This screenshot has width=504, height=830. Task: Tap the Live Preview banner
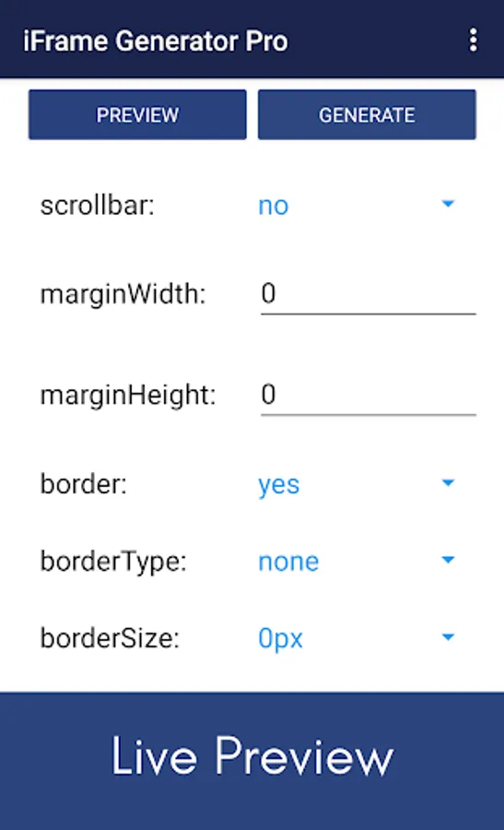(x=252, y=761)
